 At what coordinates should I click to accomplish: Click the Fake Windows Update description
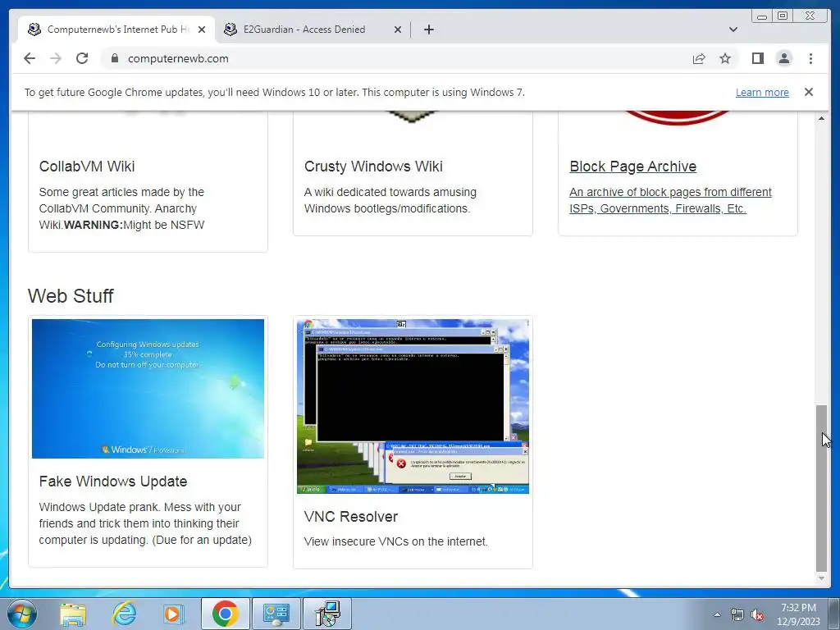coord(145,523)
